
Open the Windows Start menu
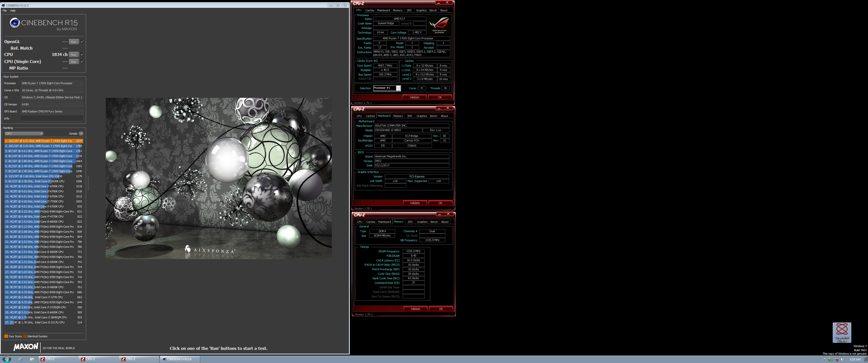pos(6,359)
